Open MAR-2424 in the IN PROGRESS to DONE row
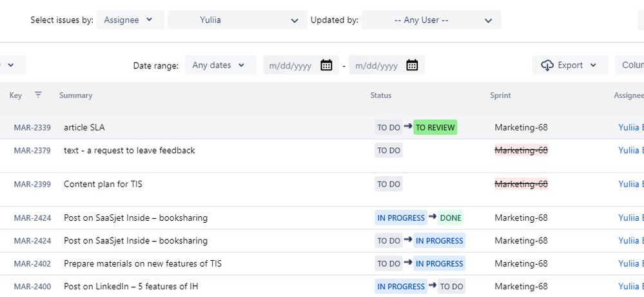644x297 pixels. pos(32,218)
